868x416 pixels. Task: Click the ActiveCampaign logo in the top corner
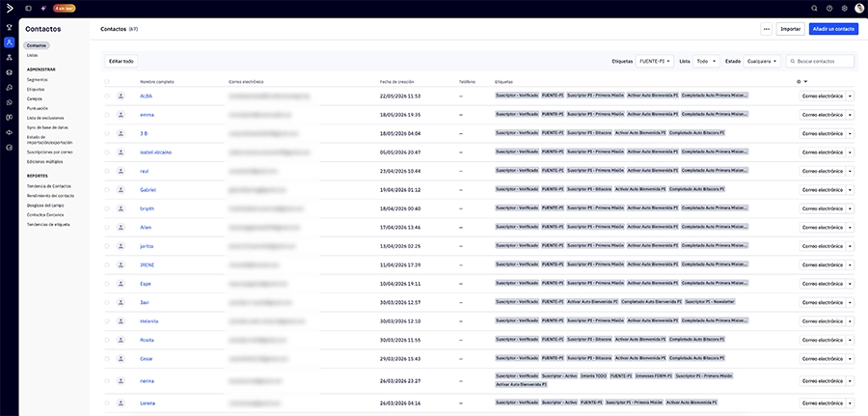[10, 9]
